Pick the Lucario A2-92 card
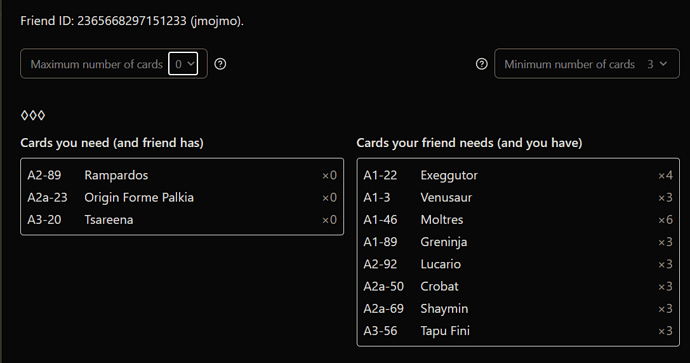The width and height of the screenshot is (690, 363). [x=518, y=264]
